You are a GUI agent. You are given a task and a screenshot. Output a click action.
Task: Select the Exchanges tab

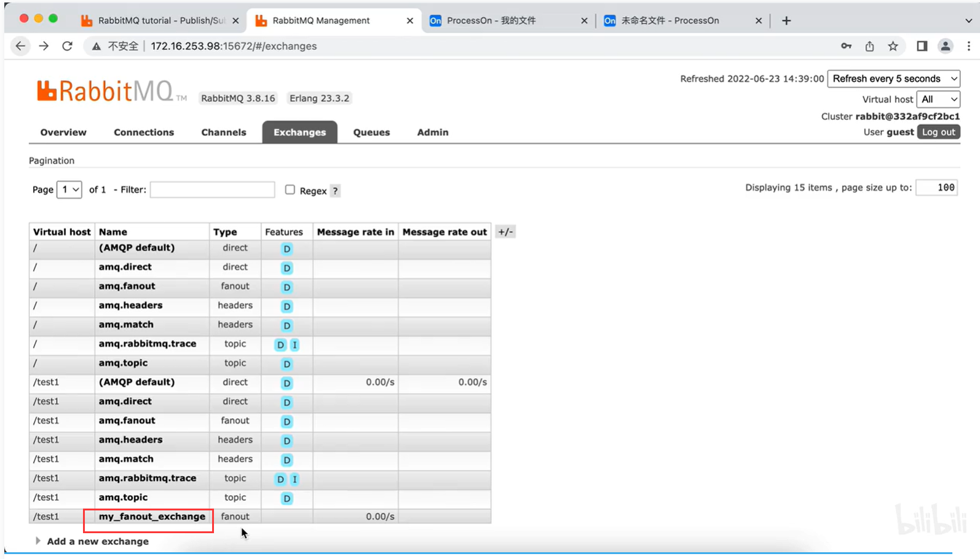tap(300, 132)
